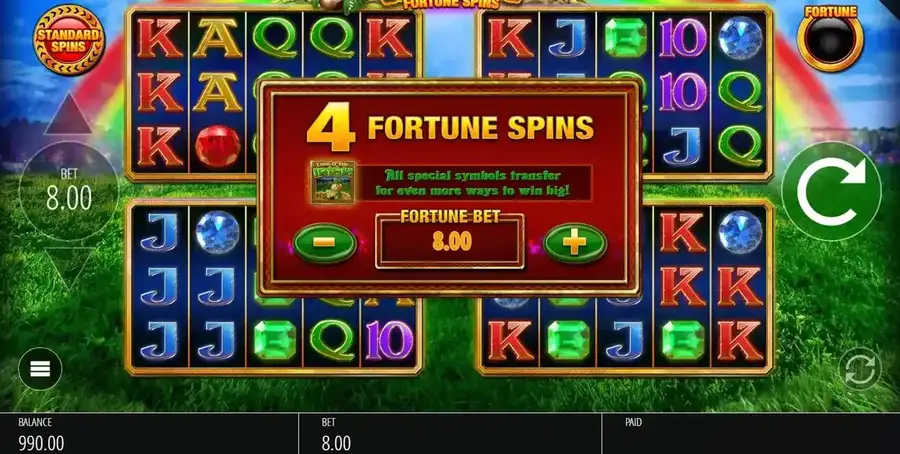Click the circular BET 8.00 display
The image size is (900, 454).
(69, 191)
